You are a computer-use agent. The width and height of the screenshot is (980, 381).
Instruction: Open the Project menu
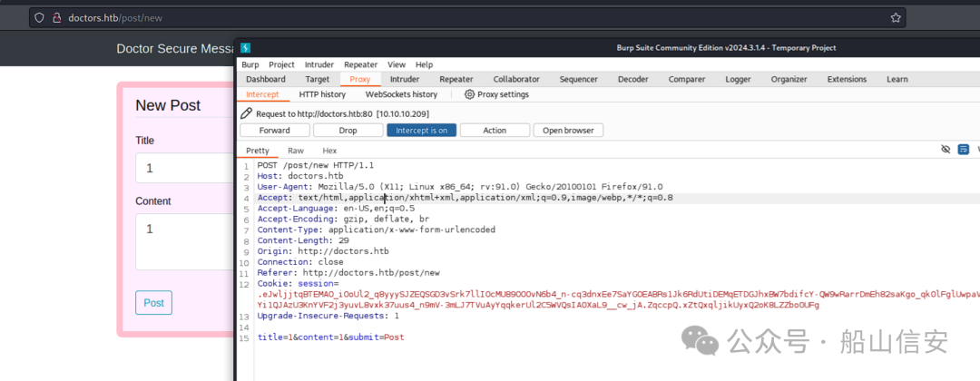282,64
